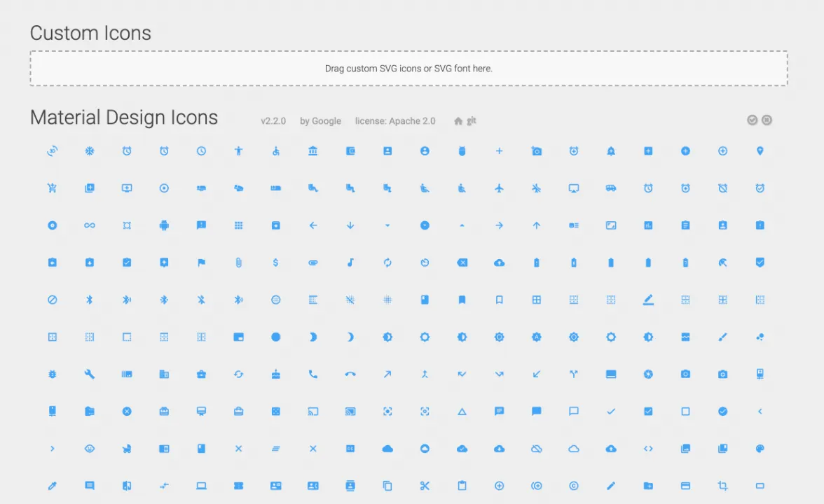Select all Material Design icons with check button
The width and height of the screenshot is (824, 504).
[x=752, y=120]
